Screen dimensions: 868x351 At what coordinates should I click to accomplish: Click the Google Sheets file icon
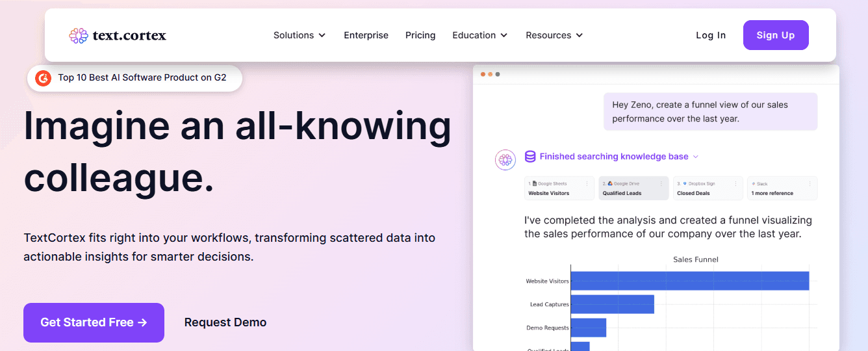coord(535,184)
